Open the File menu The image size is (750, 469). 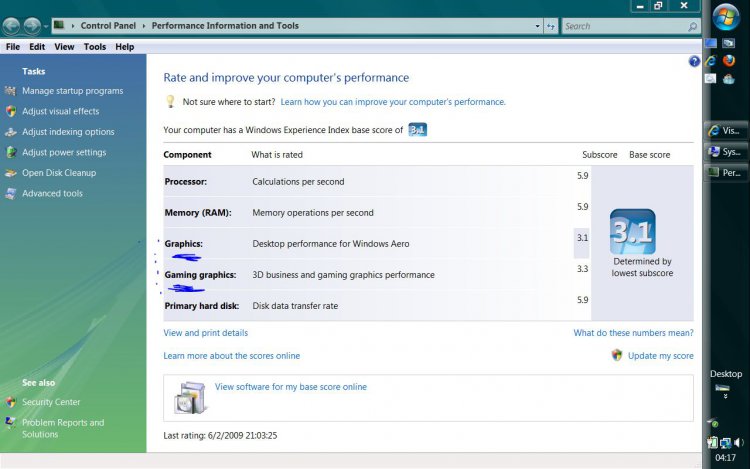13,47
